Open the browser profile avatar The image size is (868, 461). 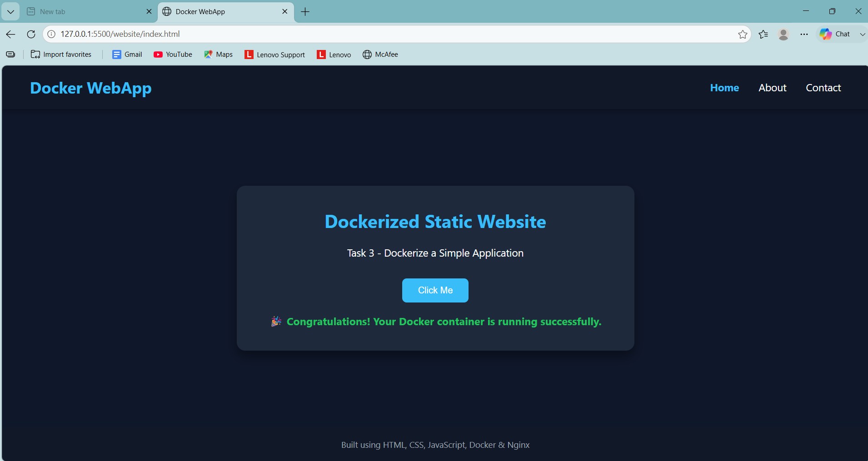[783, 34]
